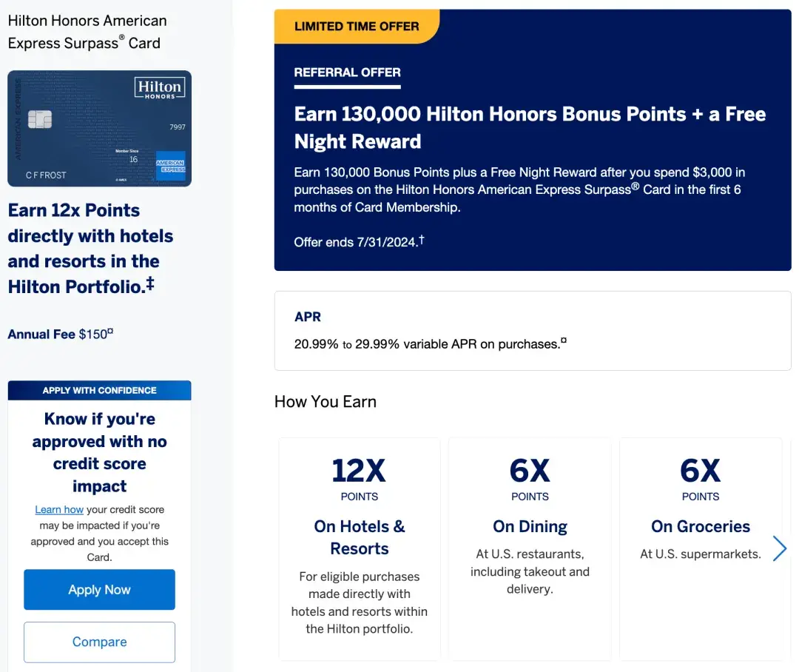Screen dimensions: 799x672
Task: Open the footnote symbol after APR on purchases
Action: click(563, 341)
